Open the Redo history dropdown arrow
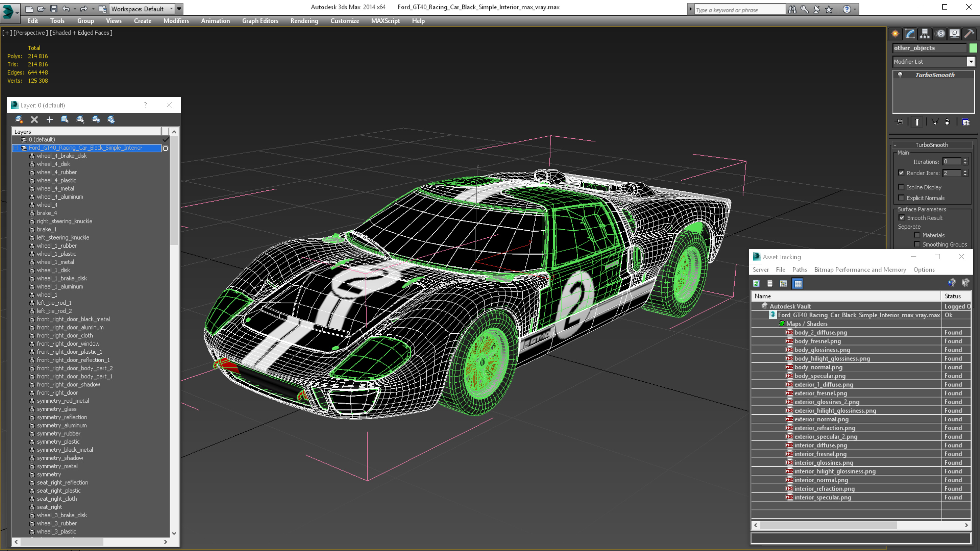980x551 pixels. click(93, 9)
